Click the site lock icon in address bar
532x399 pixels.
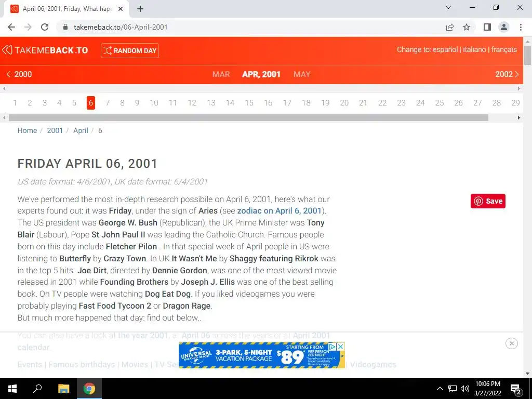point(65,27)
